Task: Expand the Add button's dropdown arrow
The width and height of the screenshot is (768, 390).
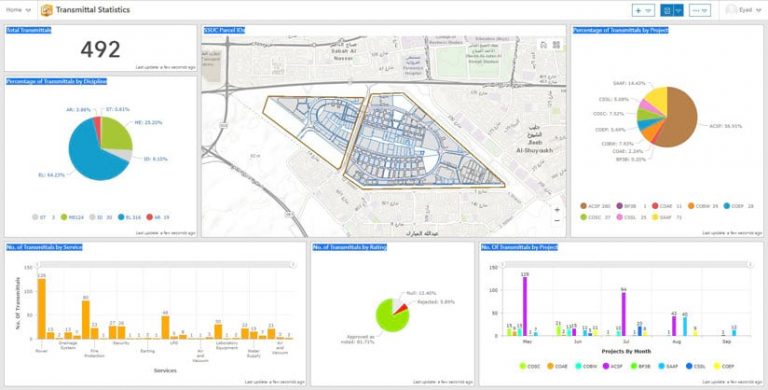Action: point(649,10)
